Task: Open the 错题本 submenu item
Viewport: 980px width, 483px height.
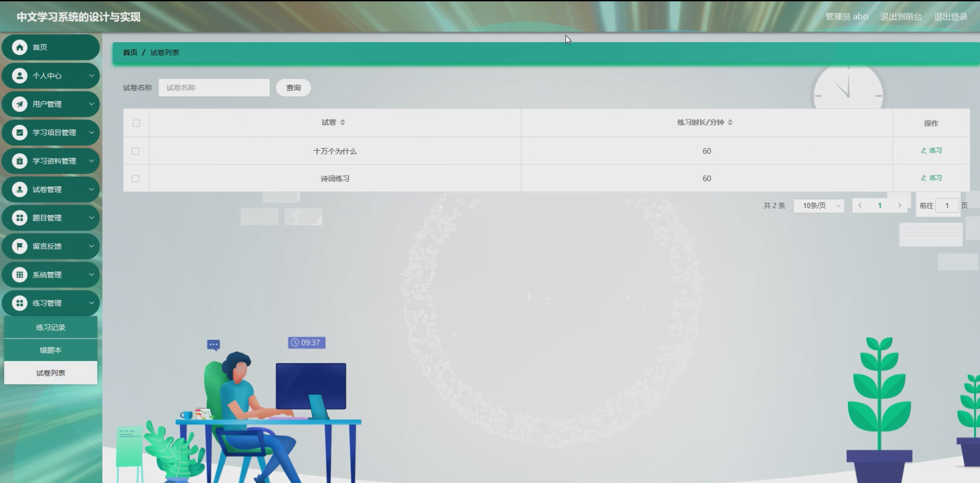Action: (51, 350)
